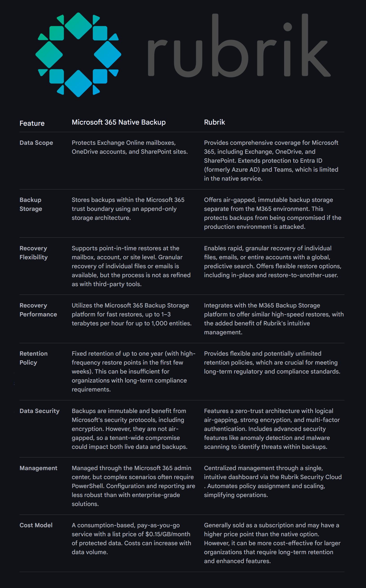
Task: Click the Backup Storage row label
Action: pos(31,204)
